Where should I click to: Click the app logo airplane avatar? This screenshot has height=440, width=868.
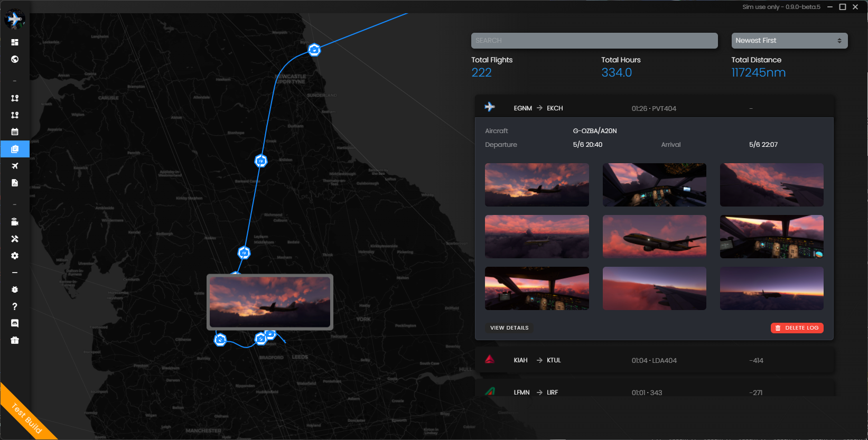[15, 20]
